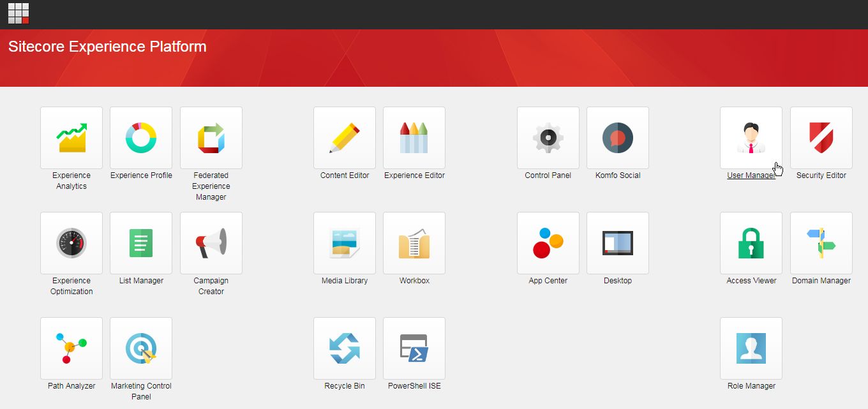Open the Recycle Bin
Viewport: 868px width, 409px height.
[x=345, y=348]
